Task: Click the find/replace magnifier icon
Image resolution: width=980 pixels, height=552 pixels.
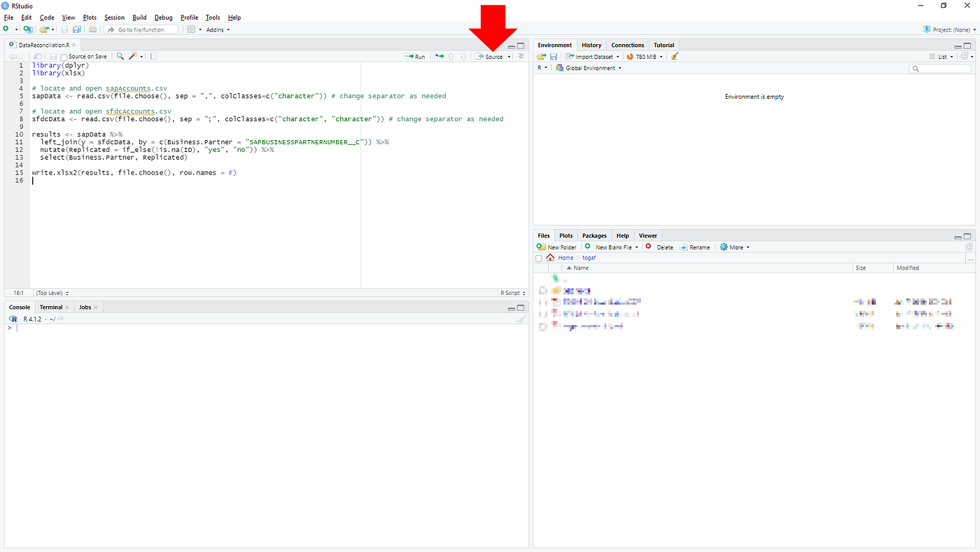Action: click(x=120, y=57)
